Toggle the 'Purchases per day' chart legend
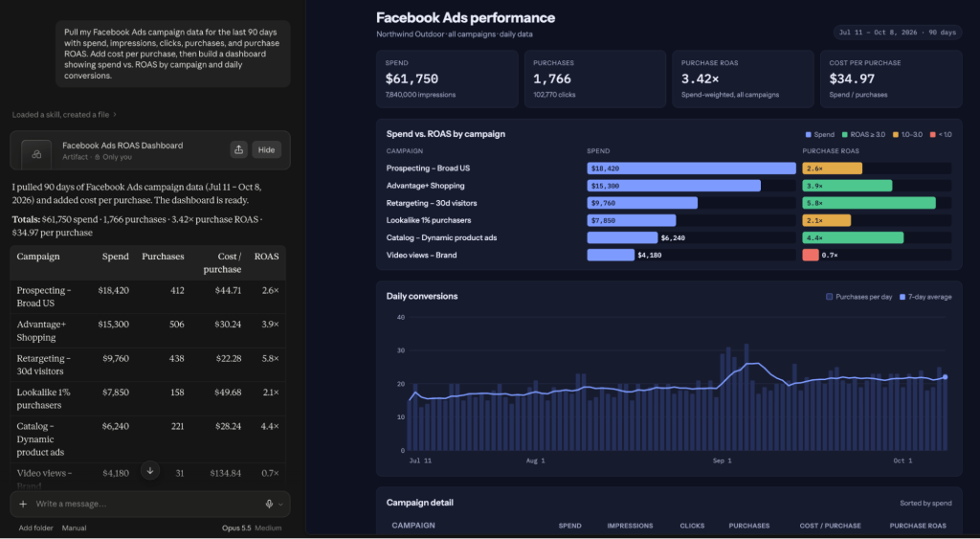The height and width of the screenshot is (539, 980). [859, 297]
